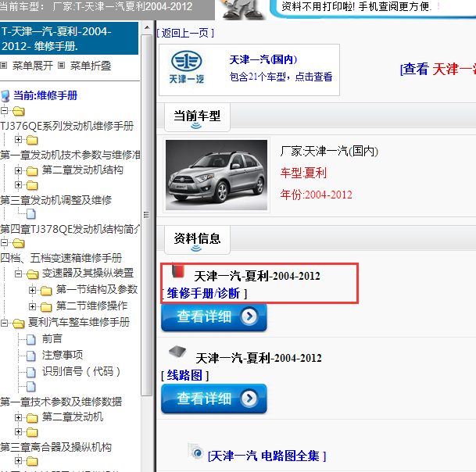The height and width of the screenshot is (472, 476).
Task: Click the computer icon next to 当前:维修手册
Action: point(5,96)
